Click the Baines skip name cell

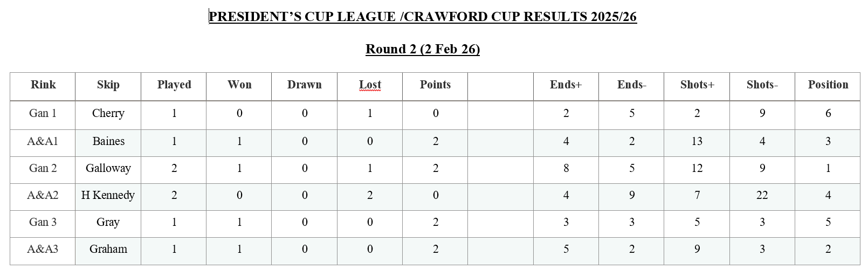(x=108, y=141)
